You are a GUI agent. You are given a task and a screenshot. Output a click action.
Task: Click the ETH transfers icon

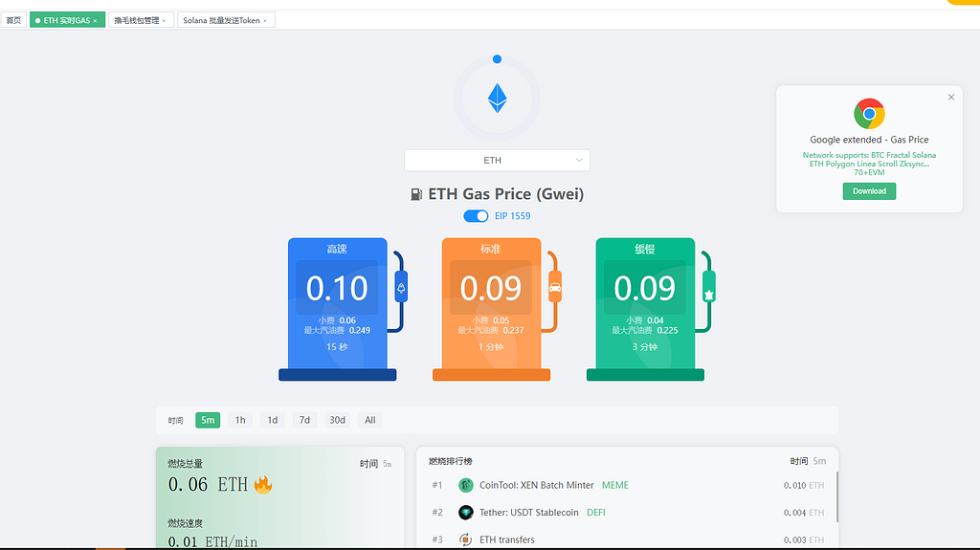pyautogui.click(x=466, y=539)
